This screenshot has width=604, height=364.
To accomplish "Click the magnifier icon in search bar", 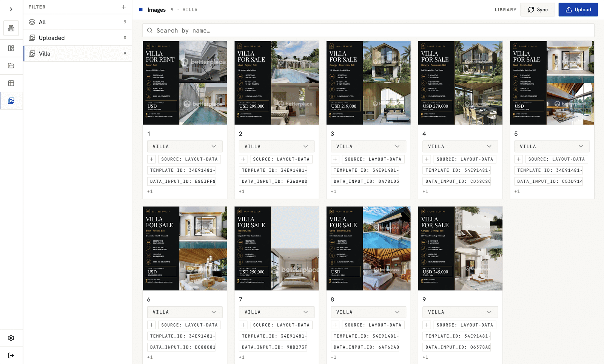I will [x=150, y=31].
